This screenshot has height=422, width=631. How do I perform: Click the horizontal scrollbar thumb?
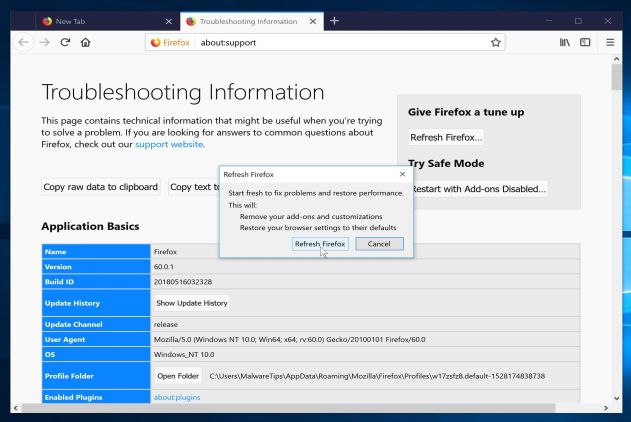[x=288, y=408]
